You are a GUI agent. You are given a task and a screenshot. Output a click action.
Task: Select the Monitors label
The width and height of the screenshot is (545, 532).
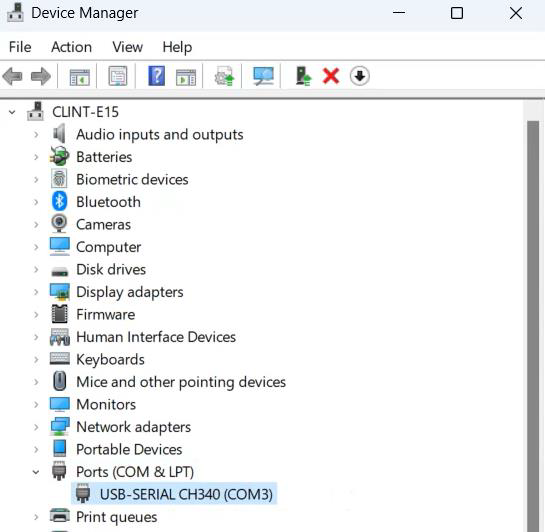(106, 404)
